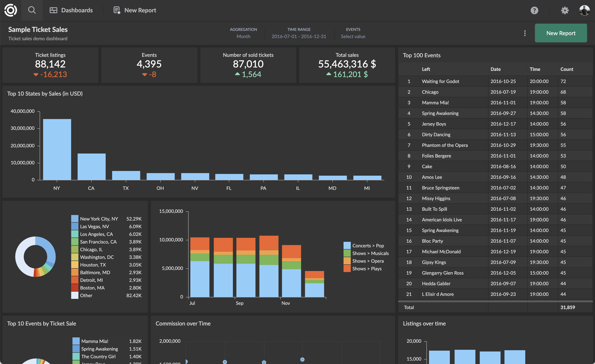Click the Las Vegas, NV legend swatch
This screenshot has width=595, height=364.
[x=75, y=226]
